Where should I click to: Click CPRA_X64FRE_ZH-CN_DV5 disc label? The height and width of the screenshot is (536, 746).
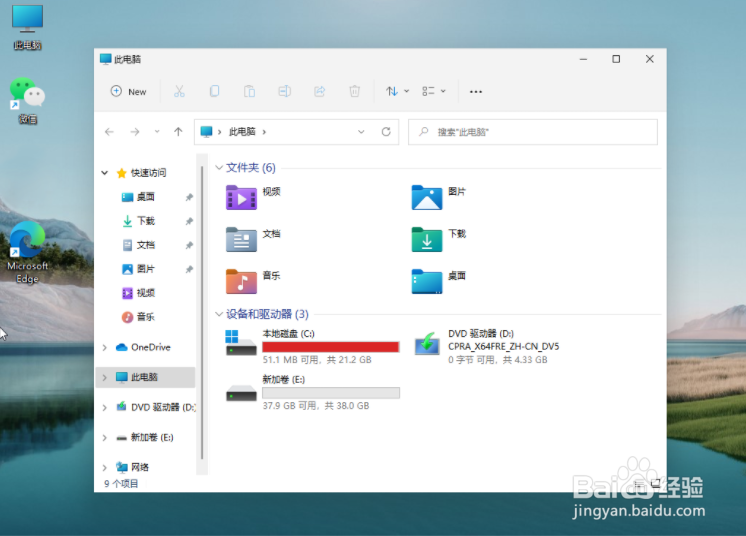[x=503, y=346]
